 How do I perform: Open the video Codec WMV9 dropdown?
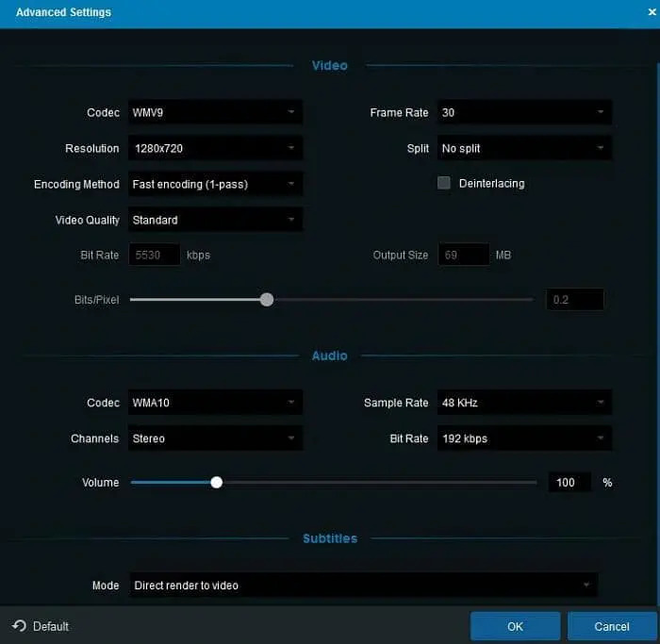click(x=215, y=112)
